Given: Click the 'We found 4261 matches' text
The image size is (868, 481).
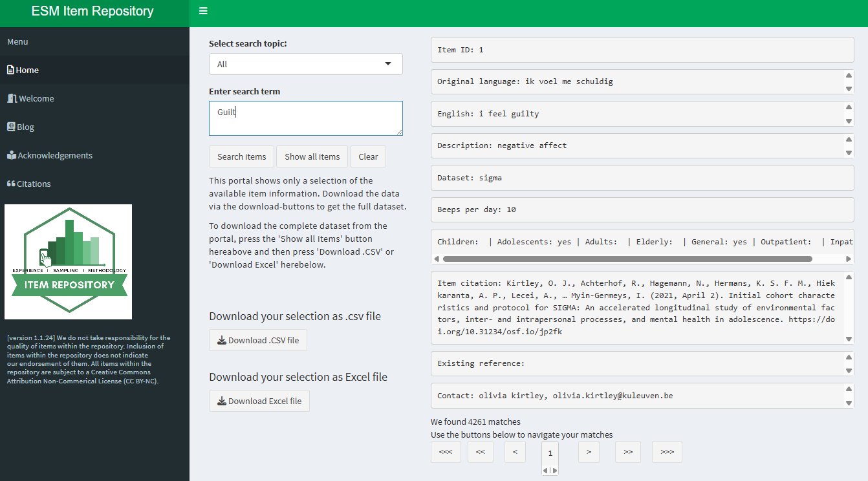Looking at the screenshot, I should click(x=475, y=422).
